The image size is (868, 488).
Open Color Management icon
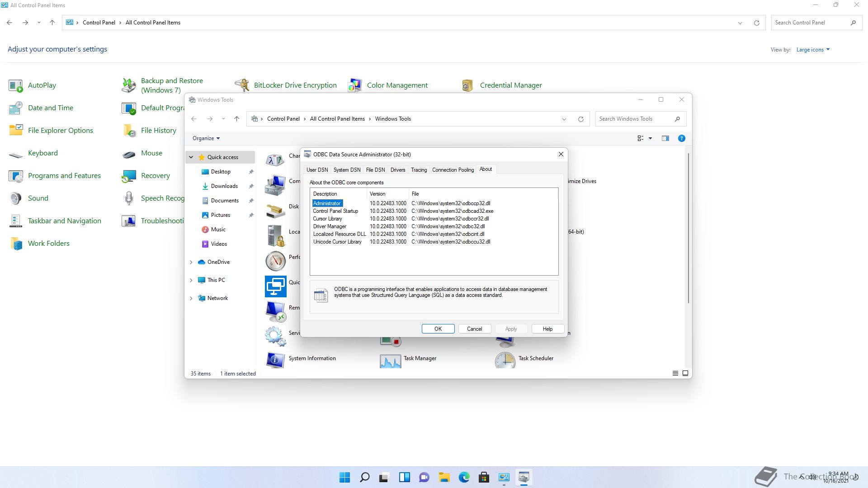pos(355,85)
